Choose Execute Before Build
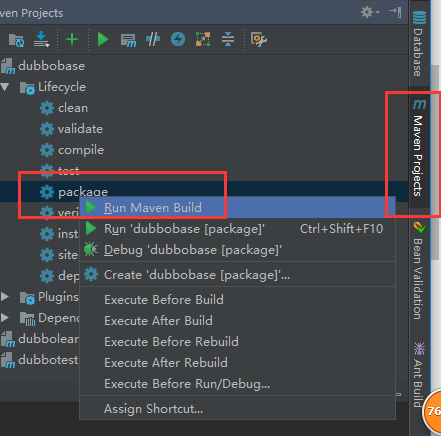 click(x=237, y=300)
